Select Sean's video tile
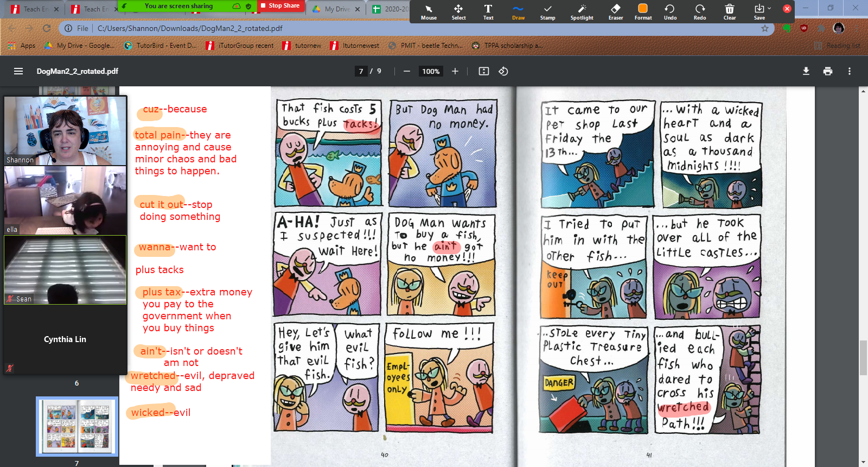 pos(65,269)
